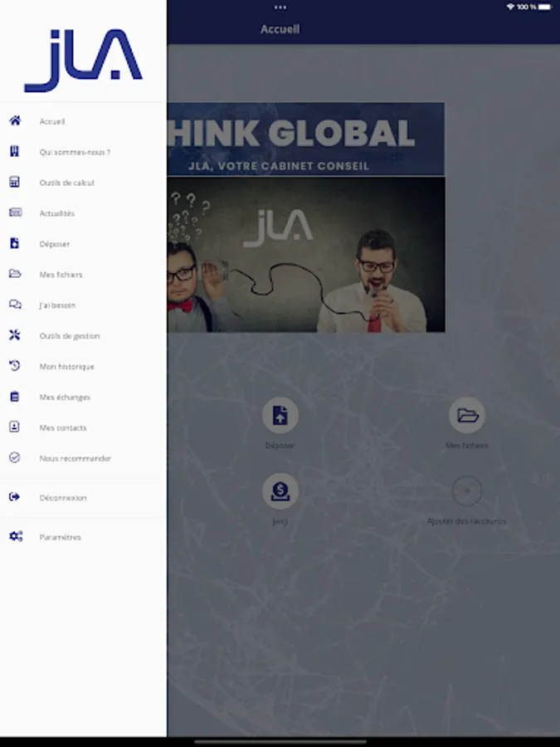Show Mon historique
This screenshot has height=747, width=560.
(x=66, y=366)
